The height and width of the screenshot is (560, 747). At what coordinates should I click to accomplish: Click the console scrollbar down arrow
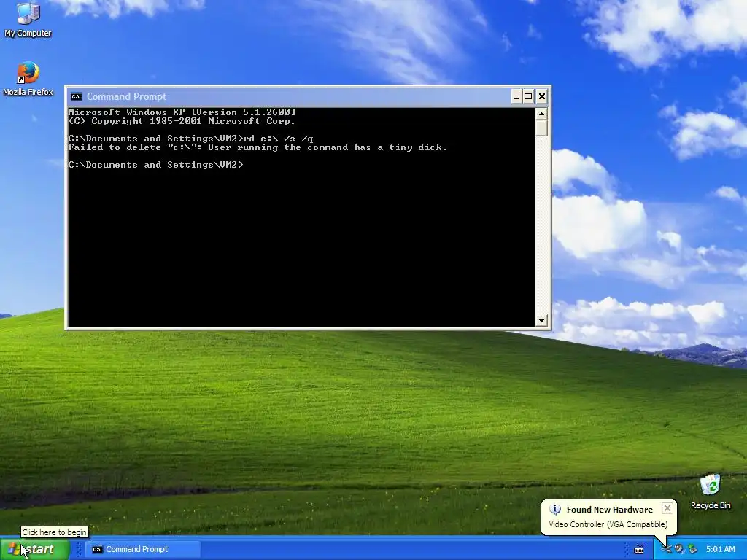tap(541, 321)
